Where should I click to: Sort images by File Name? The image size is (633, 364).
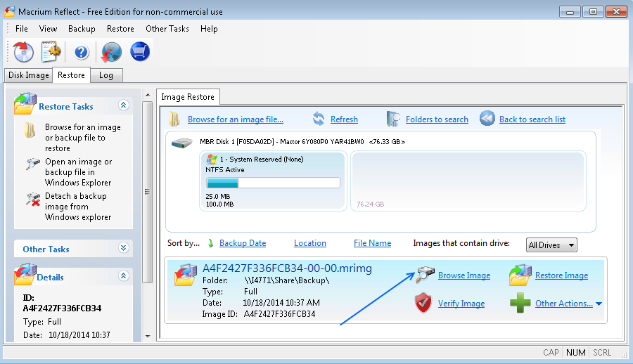point(372,243)
